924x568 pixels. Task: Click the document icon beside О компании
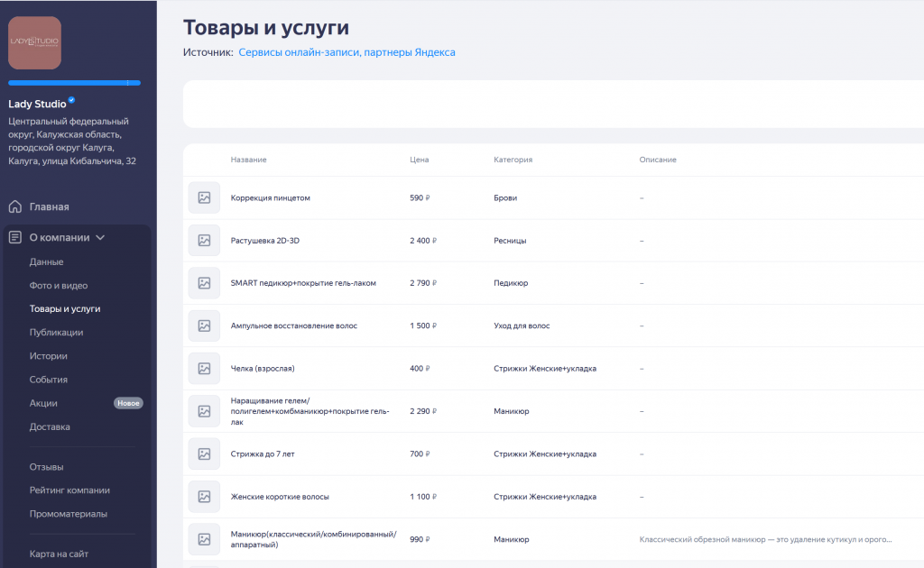click(x=15, y=237)
